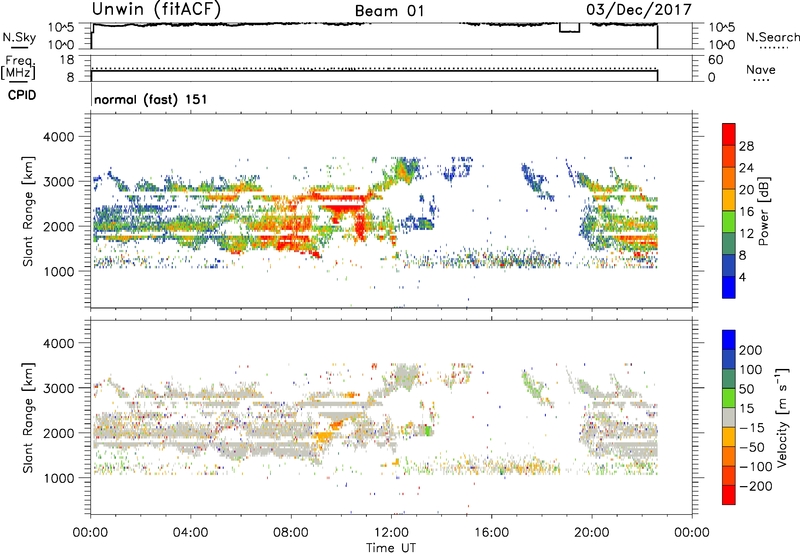Click the '60' Nave axis value

point(715,60)
